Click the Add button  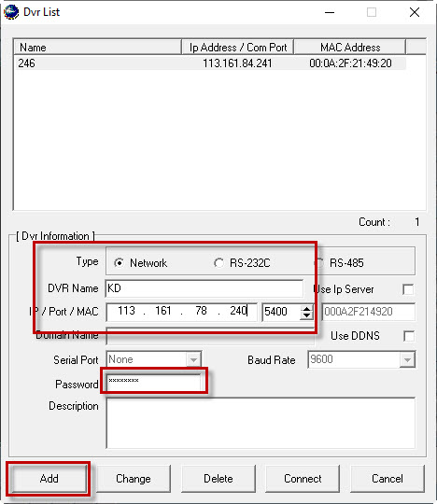point(49,479)
